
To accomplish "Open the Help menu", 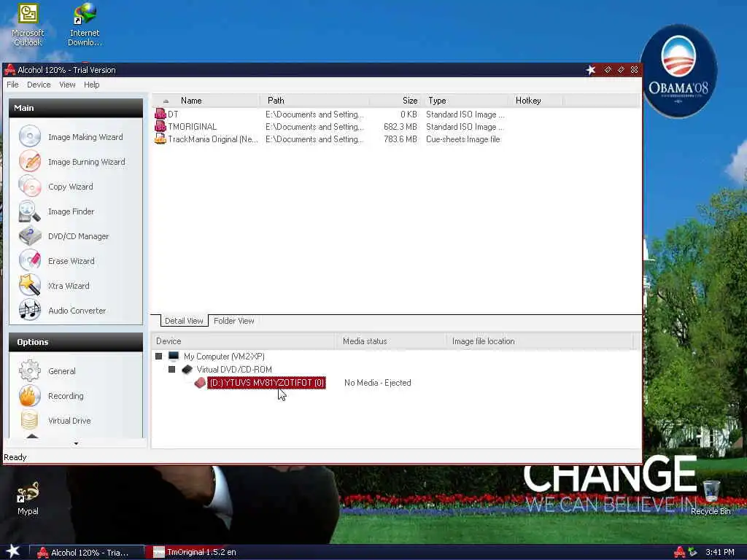I will pos(91,85).
